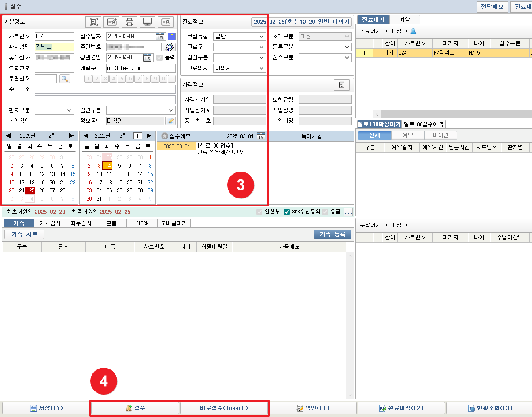Open the 보험유형 dropdown showing 일반

pyautogui.click(x=240, y=37)
